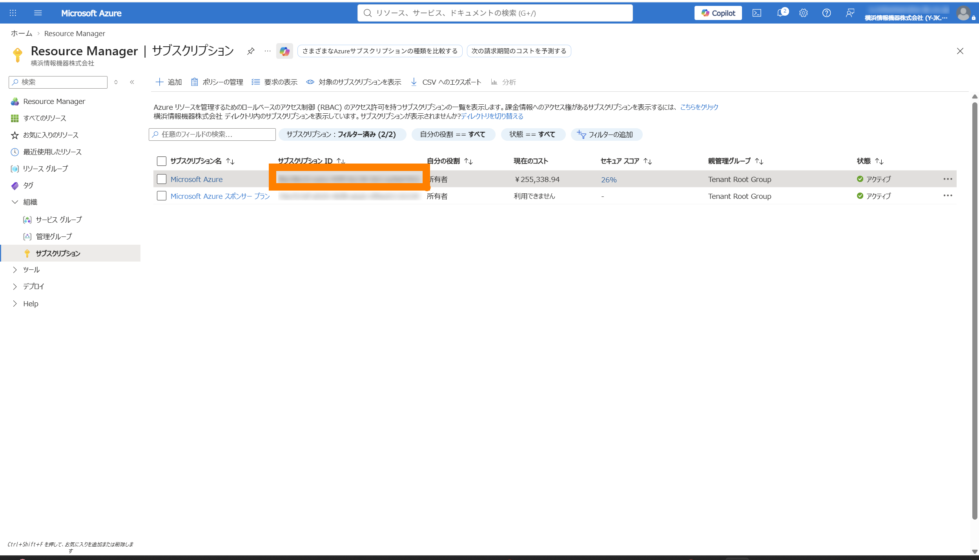Expand the Help sidebar group
Image resolution: width=979 pixels, height=560 pixels.
click(x=15, y=304)
